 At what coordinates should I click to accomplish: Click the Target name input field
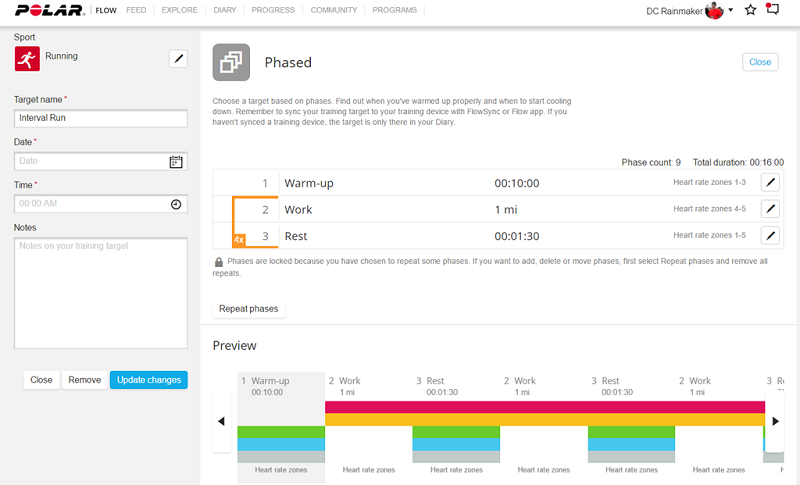[101, 118]
